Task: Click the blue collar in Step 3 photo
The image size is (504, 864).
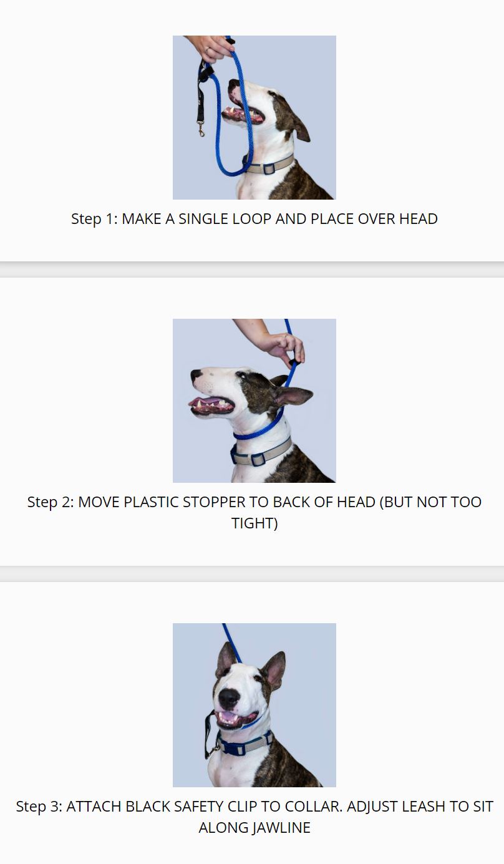Action: click(245, 744)
